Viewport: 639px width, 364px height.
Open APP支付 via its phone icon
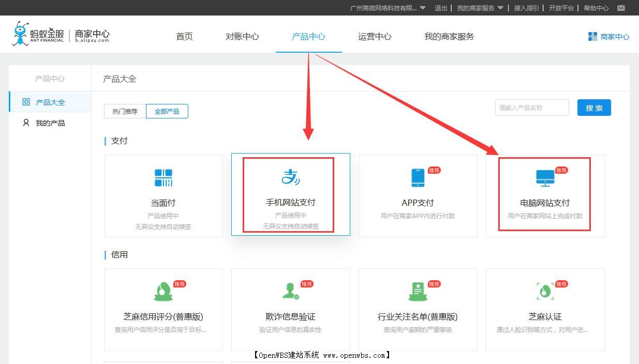point(418,177)
